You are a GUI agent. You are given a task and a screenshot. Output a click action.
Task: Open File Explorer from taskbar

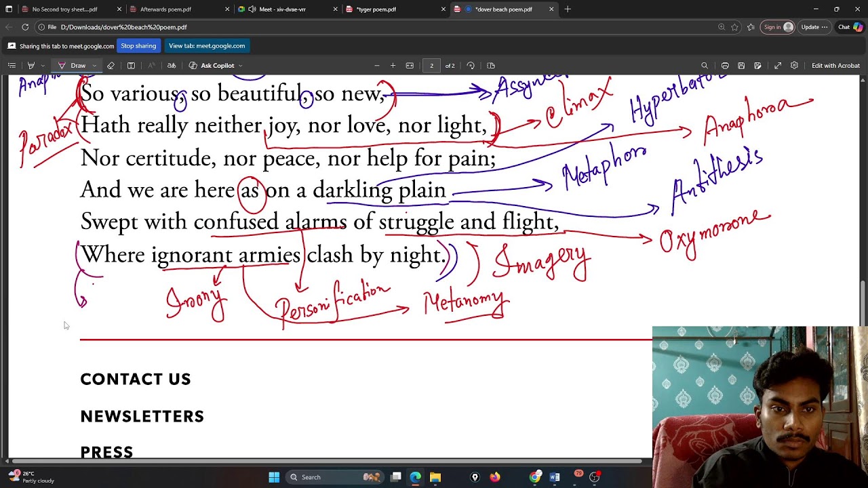435,477
